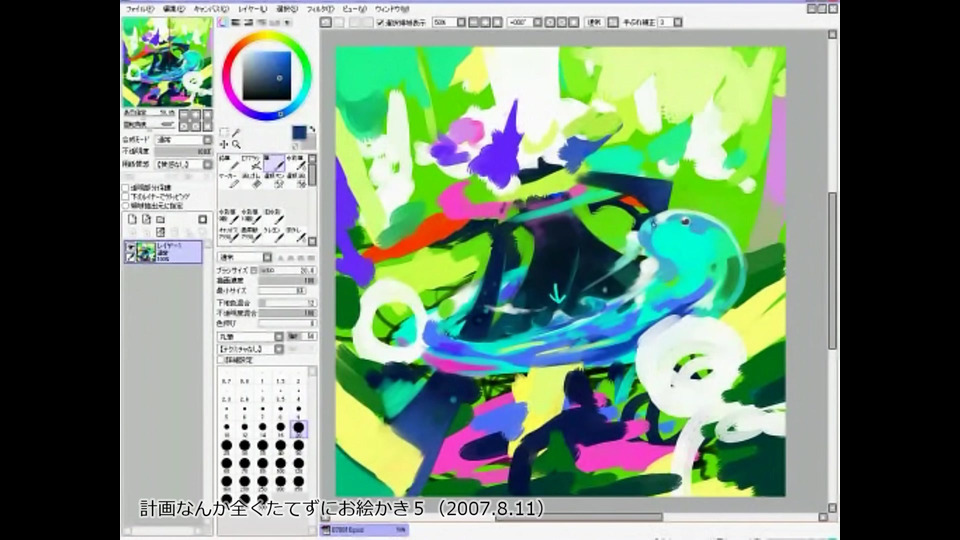Enable selection source checkbox (領域検出元に指定)

(x=126, y=206)
